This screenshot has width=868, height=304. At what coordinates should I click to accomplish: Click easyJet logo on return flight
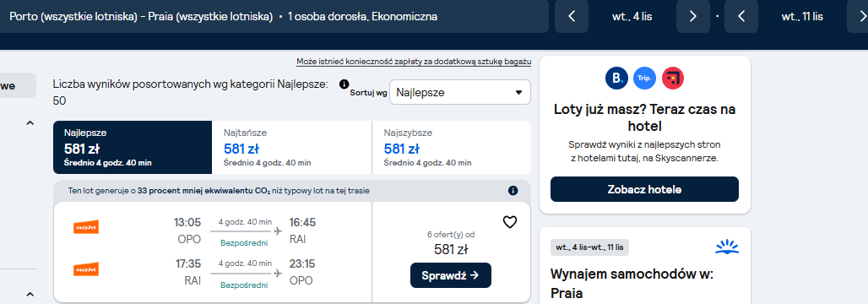pos(86,269)
